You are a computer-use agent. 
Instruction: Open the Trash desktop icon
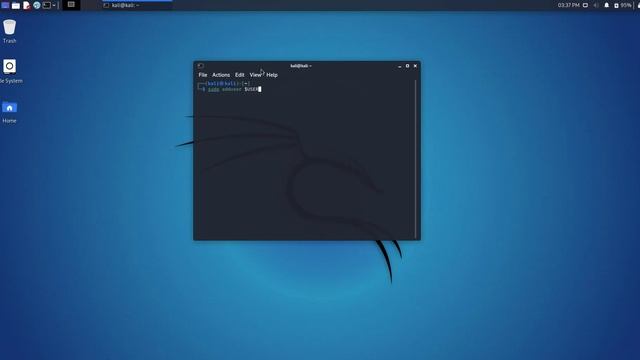coord(9,31)
